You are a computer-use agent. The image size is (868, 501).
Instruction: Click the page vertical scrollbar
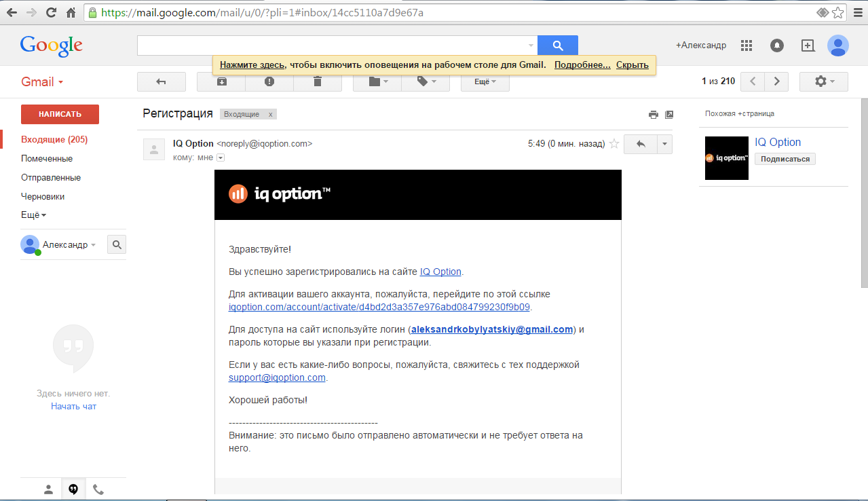[x=864, y=193]
